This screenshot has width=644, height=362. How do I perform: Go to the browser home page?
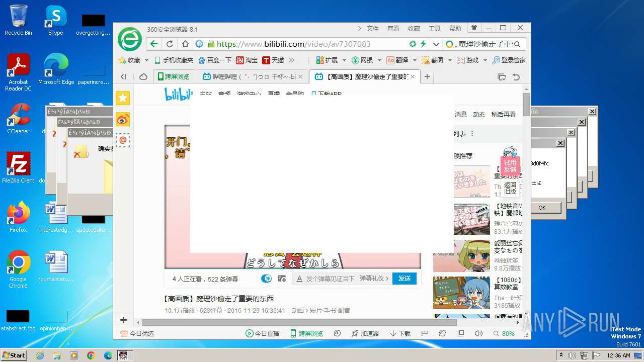[185, 44]
